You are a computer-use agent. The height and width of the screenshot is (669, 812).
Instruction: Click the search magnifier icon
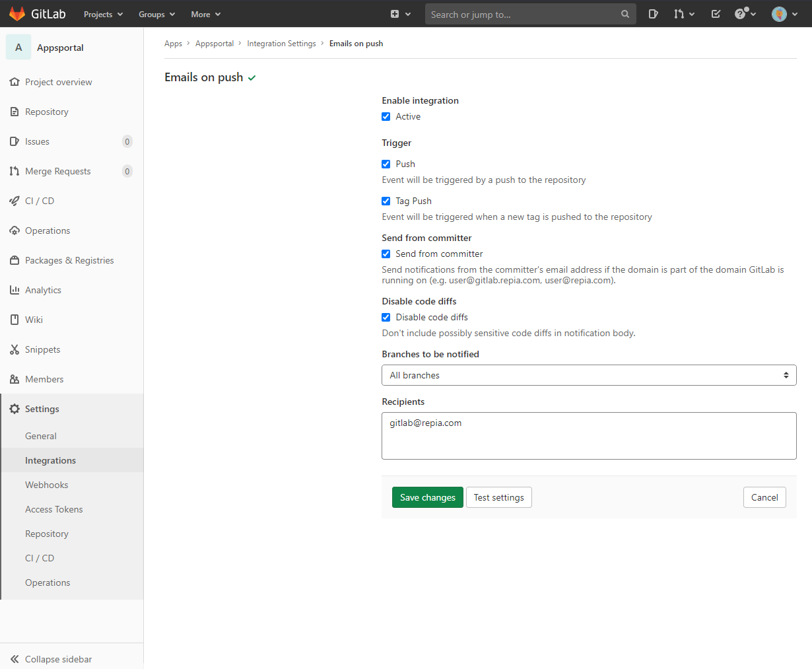(625, 14)
